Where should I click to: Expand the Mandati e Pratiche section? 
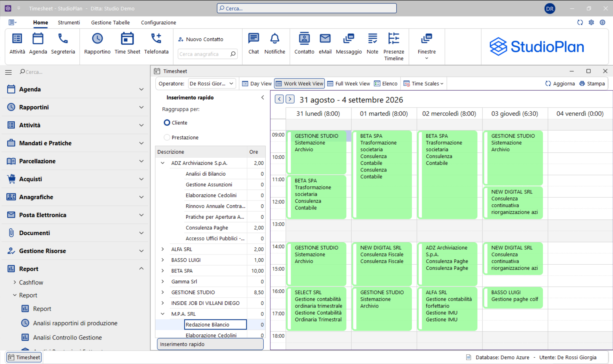75,143
